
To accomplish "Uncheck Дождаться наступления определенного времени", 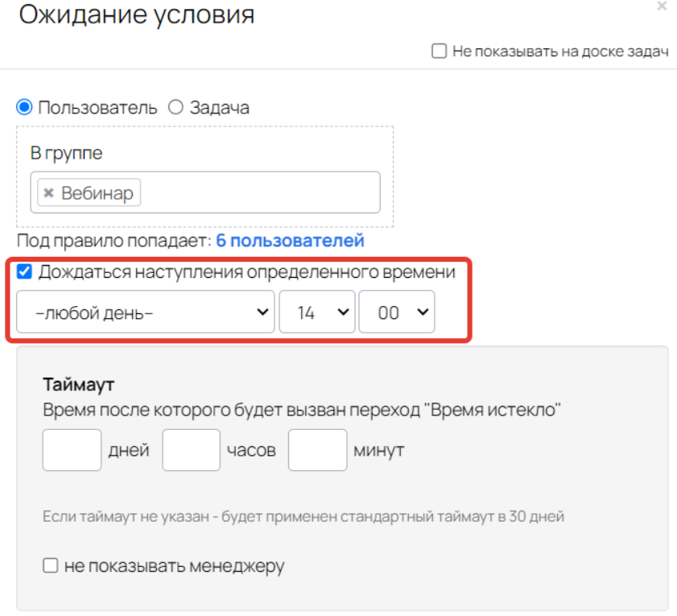I will [x=24, y=271].
